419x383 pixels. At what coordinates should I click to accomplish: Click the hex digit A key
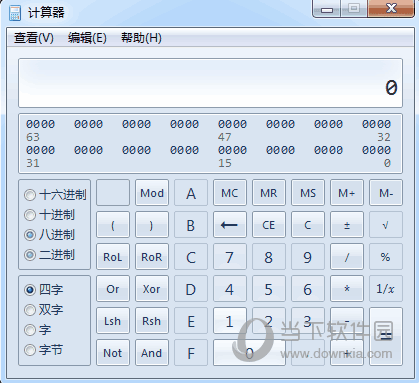pos(191,193)
